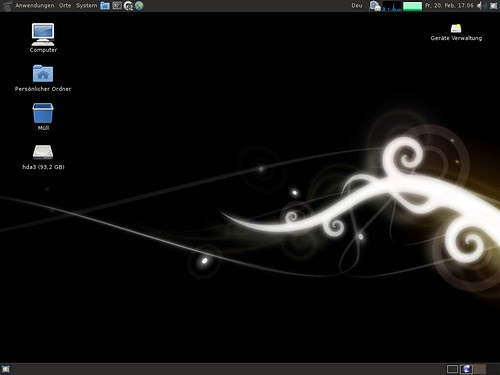Switch the Deu keyboard layout indicator
The image size is (500, 375).
[x=357, y=6]
